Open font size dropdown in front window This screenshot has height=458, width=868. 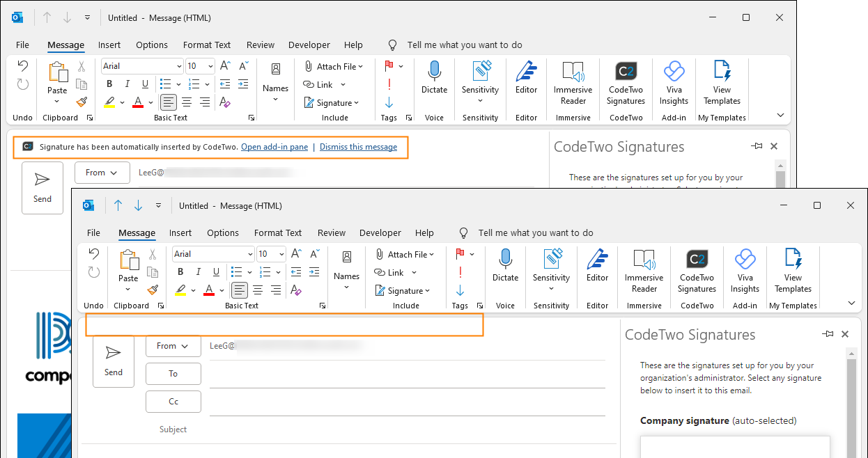[x=282, y=254]
